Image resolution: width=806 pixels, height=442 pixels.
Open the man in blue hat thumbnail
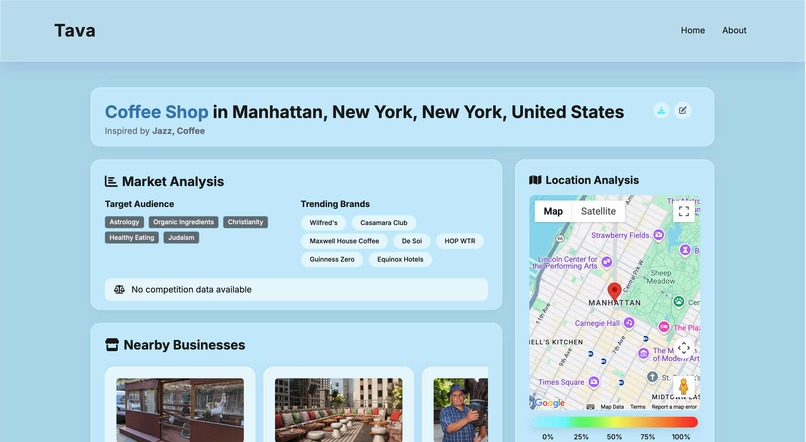[x=461, y=410]
